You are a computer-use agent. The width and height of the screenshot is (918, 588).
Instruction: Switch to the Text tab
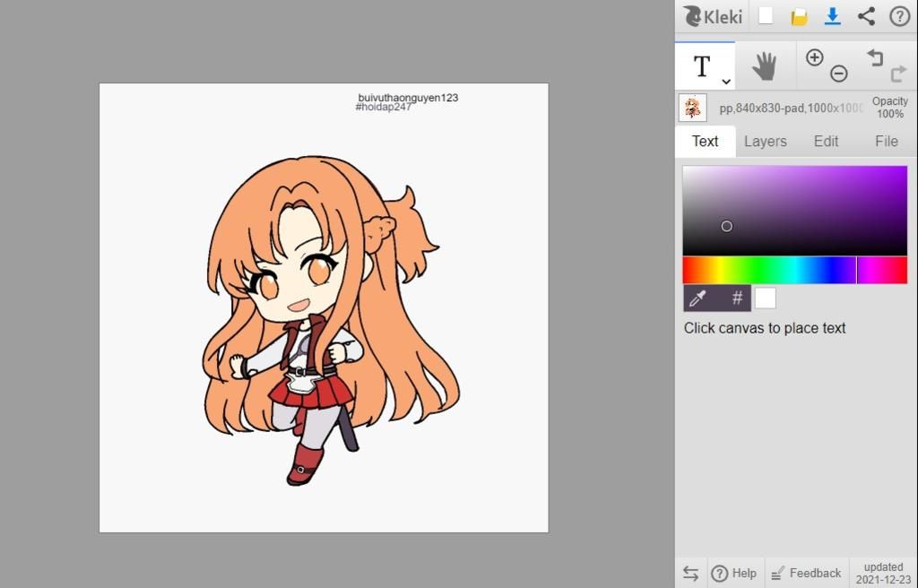(x=705, y=141)
